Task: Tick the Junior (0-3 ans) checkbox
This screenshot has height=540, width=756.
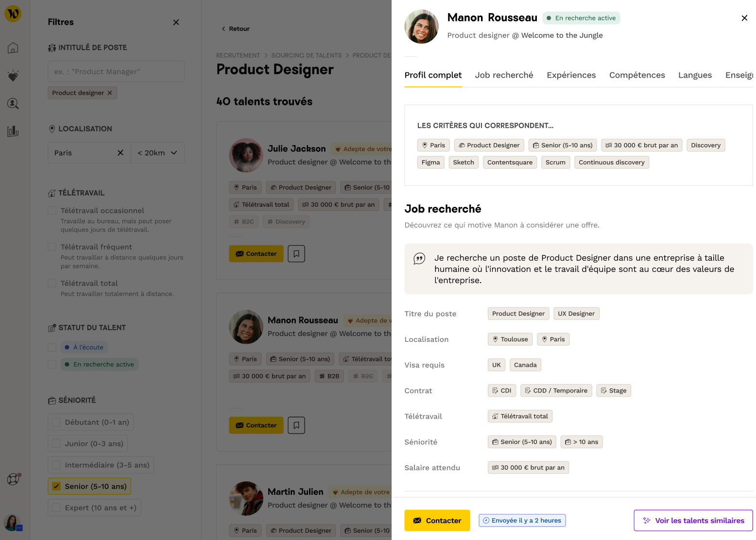Action: point(56,443)
